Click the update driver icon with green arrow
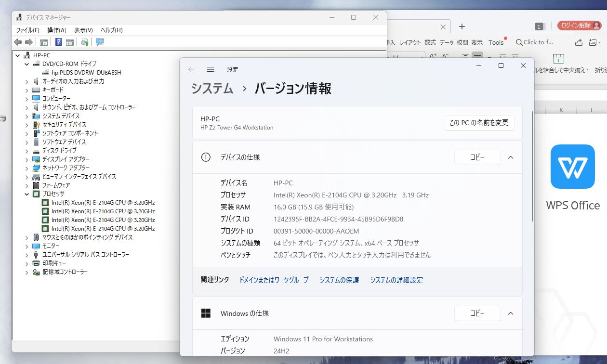Image resolution: width=607 pixels, height=364 pixels. pyautogui.click(x=85, y=42)
